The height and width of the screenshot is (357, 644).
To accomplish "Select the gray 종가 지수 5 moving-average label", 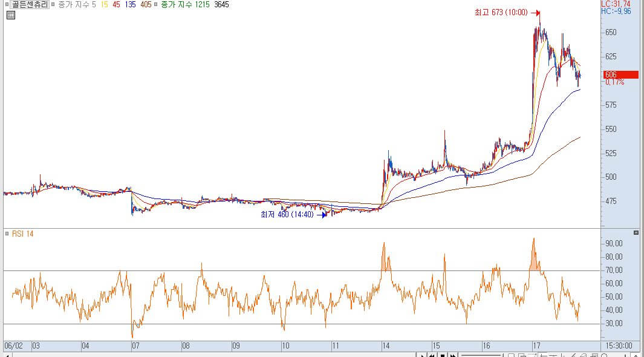I will coord(77,4).
